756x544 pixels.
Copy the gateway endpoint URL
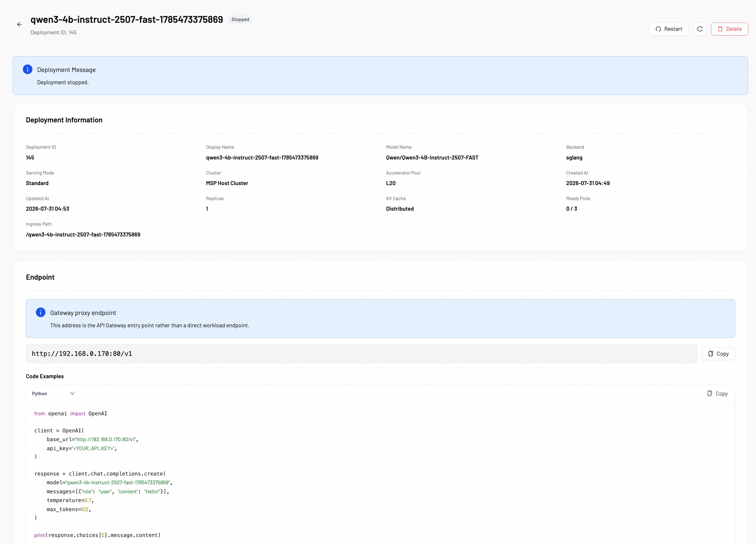click(718, 354)
